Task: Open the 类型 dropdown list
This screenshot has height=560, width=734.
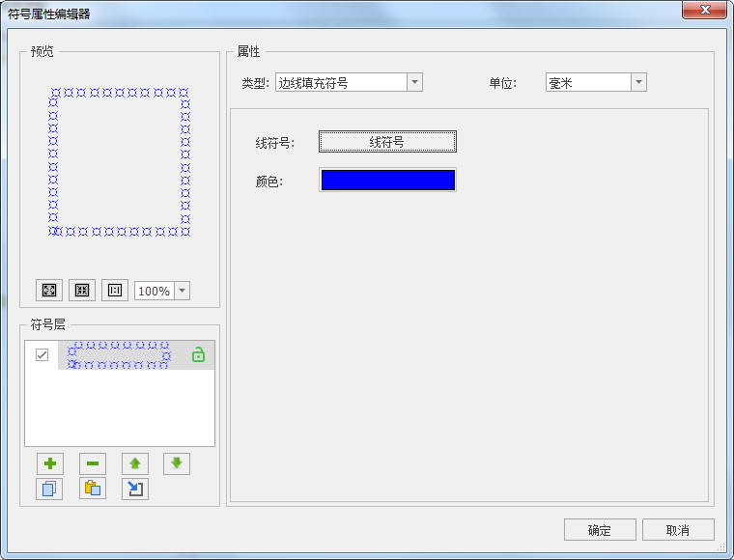Action: point(414,83)
